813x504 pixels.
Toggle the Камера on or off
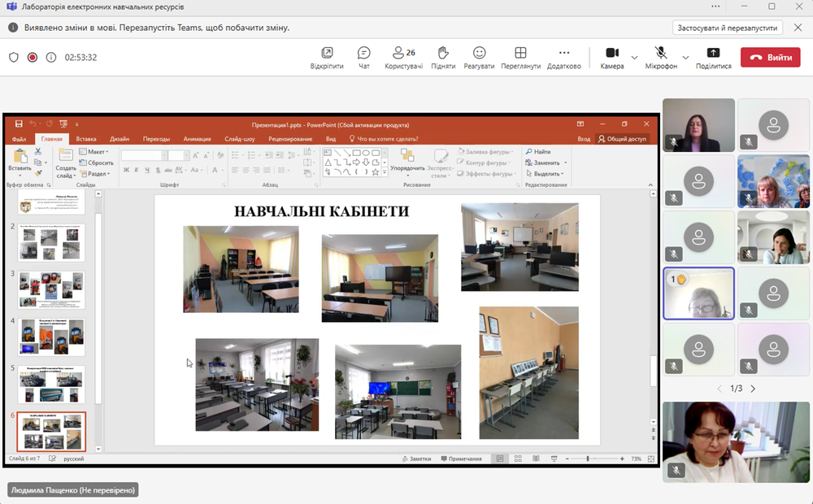point(611,57)
